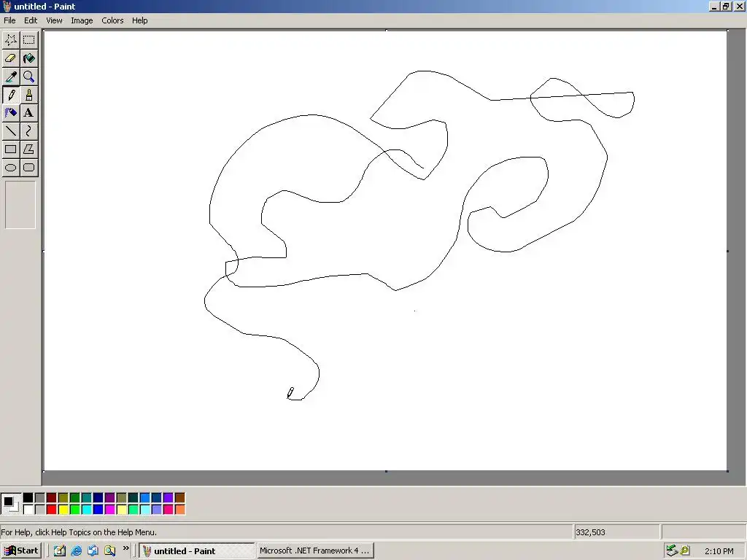This screenshot has width=747, height=560.
Task: Choose the Airbrush spray tool
Action: click(x=11, y=113)
